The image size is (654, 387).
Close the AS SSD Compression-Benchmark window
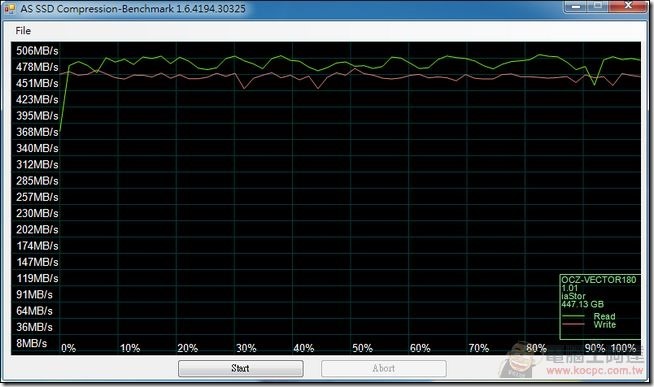(x=628, y=6)
